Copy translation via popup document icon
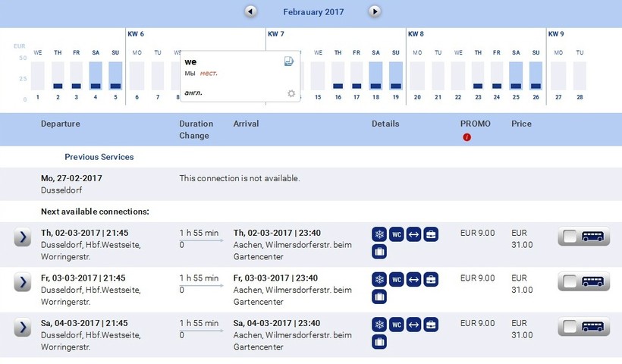This screenshot has width=622, height=364. (289, 61)
